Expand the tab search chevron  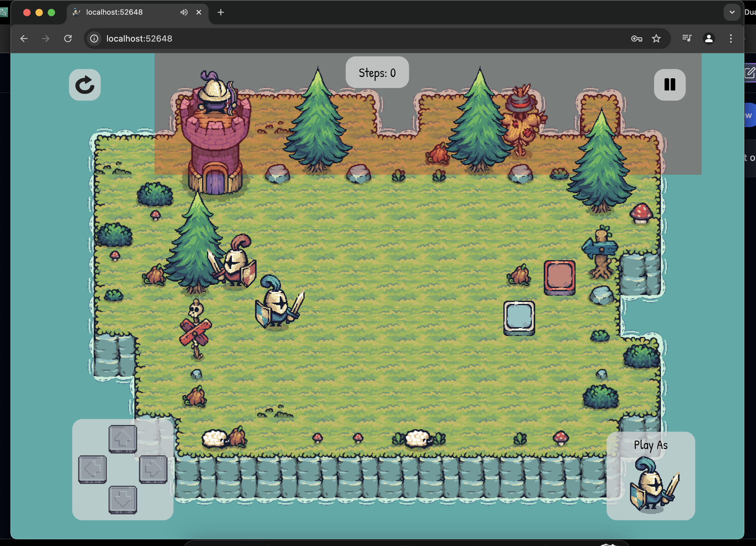(732, 12)
